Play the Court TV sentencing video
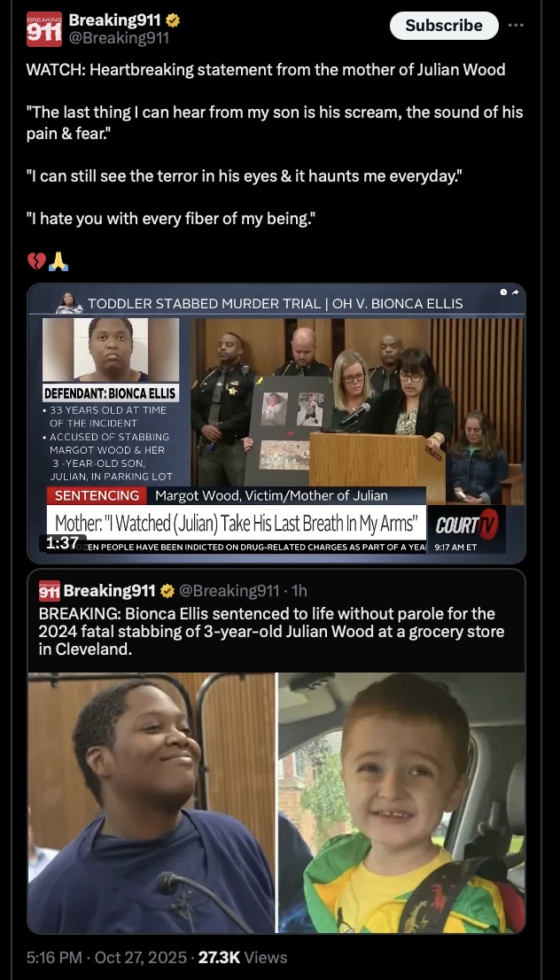Viewport: 560px width, 980px height. coord(276,424)
